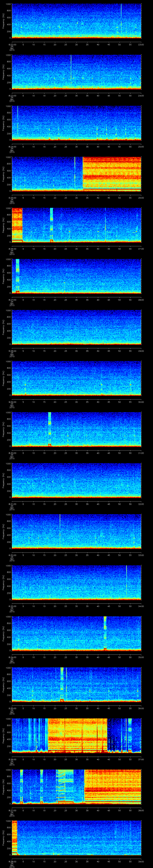Select the 25:00 end time label
This screenshot has width=153, height=868.
point(141,147)
